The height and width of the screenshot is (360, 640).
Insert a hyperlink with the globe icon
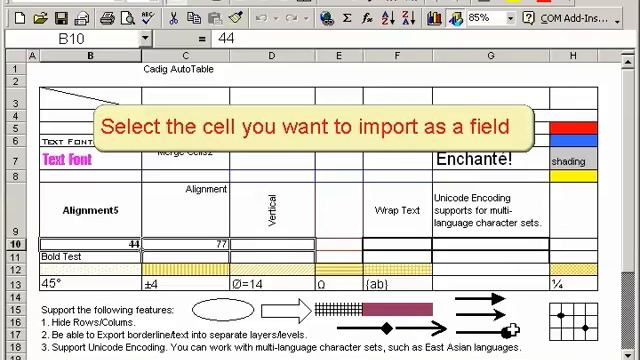point(327,18)
